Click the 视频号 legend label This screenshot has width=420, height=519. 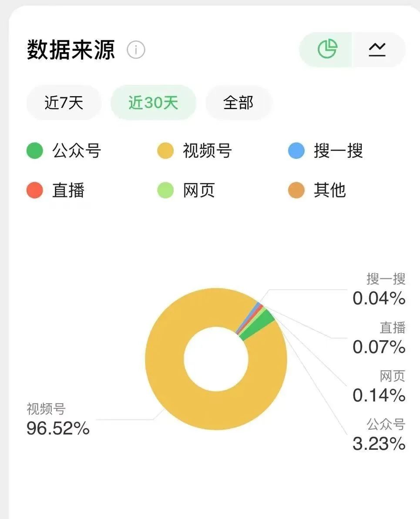tap(207, 151)
